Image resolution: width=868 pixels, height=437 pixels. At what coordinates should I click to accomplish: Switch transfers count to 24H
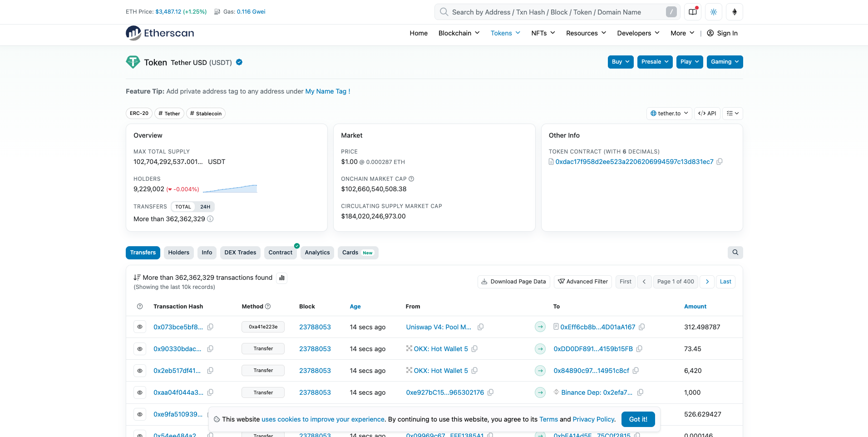point(205,207)
